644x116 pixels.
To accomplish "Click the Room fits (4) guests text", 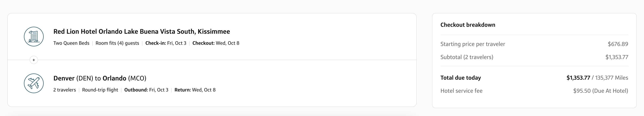I will [x=117, y=43].
